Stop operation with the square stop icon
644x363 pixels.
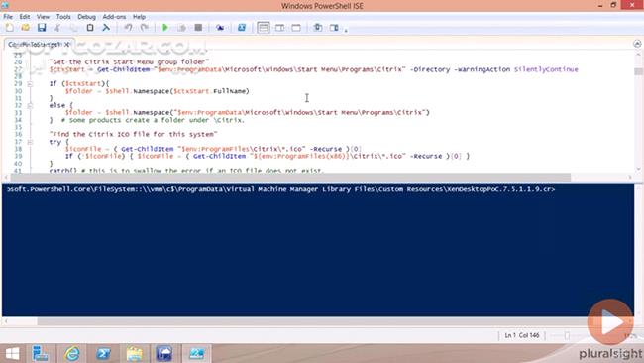pyautogui.click(x=198, y=28)
